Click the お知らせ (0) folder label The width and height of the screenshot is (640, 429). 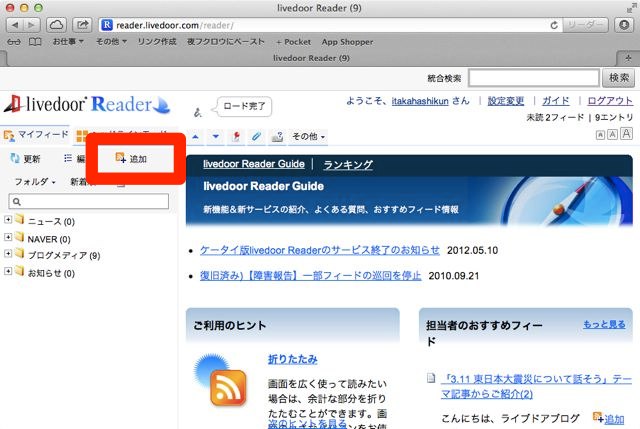coord(51,273)
